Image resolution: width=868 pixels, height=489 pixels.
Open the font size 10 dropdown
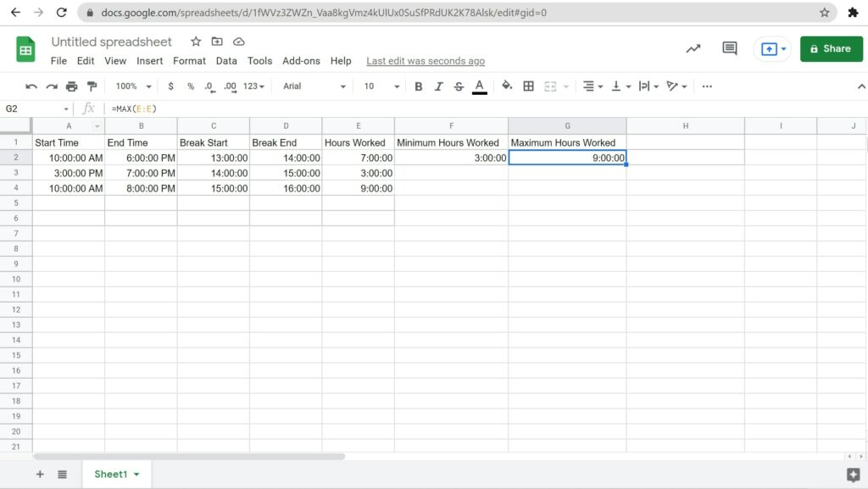381,86
